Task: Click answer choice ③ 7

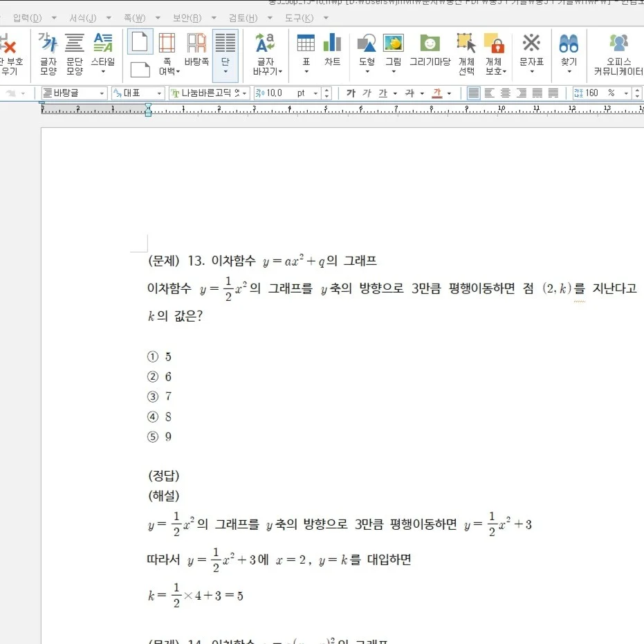Action: pos(159,396)
